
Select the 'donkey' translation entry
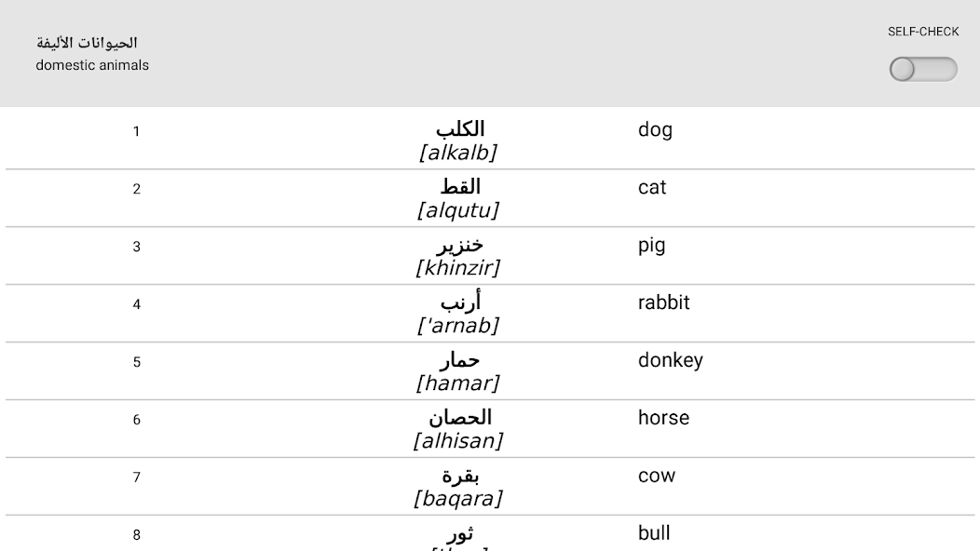click(x=671, y=360)
